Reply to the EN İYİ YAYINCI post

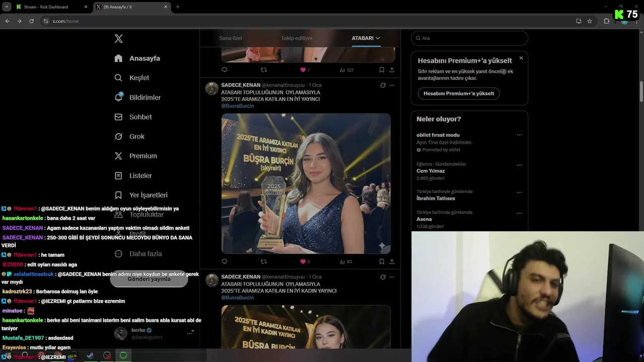224,261
